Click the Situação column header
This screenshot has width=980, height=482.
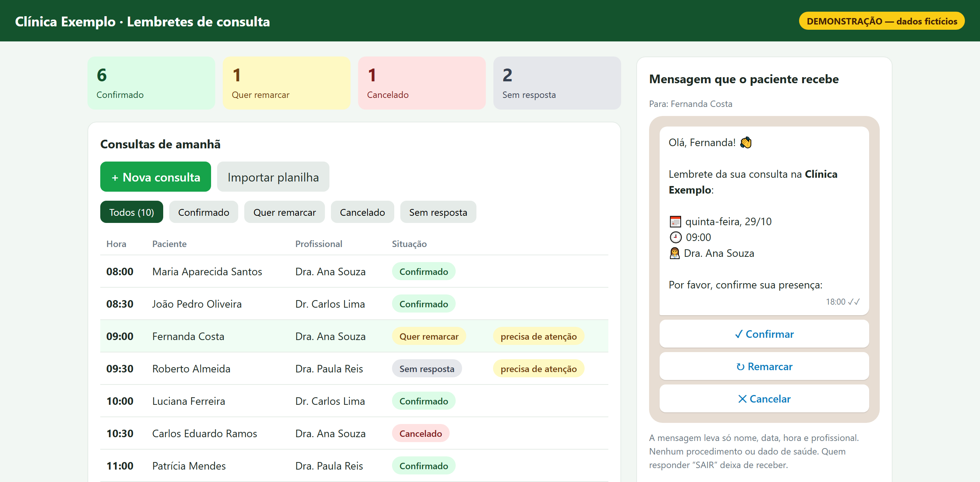click(409, 244)
